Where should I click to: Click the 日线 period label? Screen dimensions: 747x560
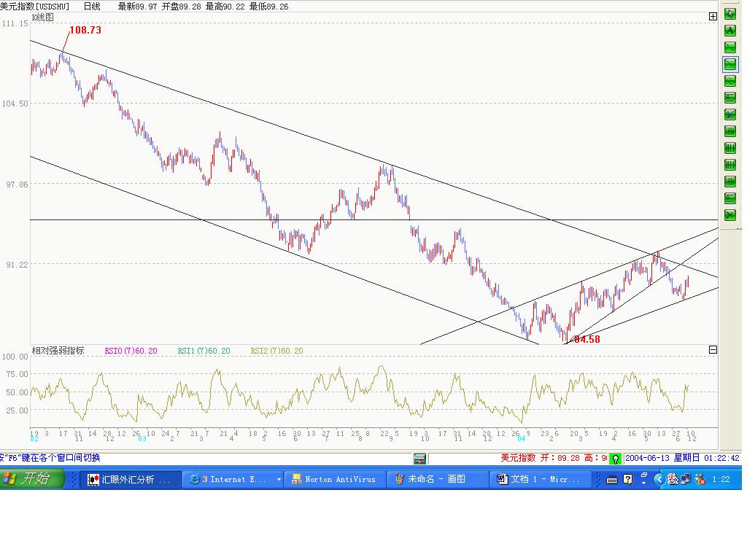(x=91, y=7)
